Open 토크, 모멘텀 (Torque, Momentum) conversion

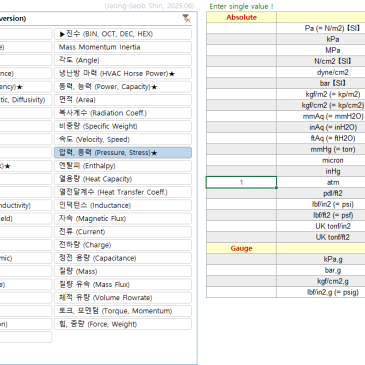123,311
